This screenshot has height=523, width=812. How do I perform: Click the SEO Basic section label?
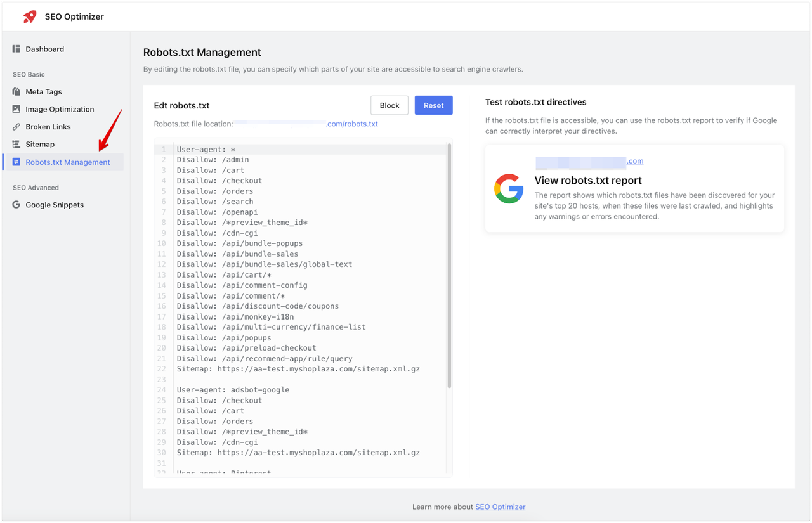(x=29, y=75)
